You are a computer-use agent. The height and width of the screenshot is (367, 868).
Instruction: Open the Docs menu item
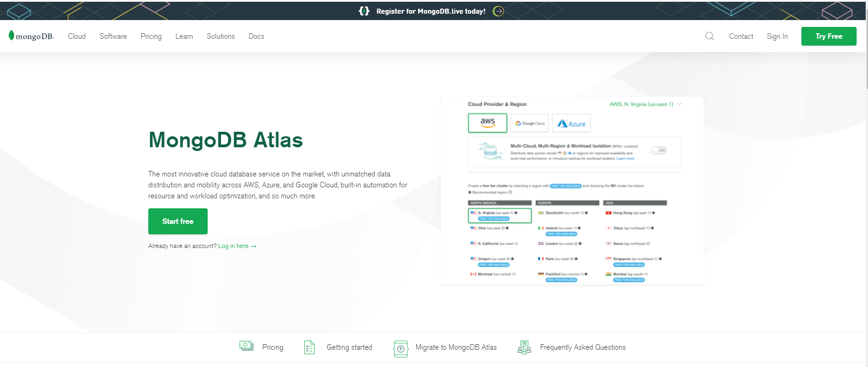click(x=256, y=36)
